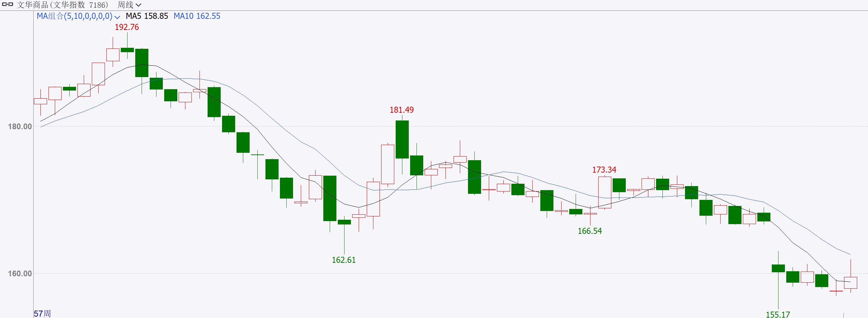Viewport: 868px width, 318px height.
Task: Click the 155.17 lowest price label
Action: click(x=777, y=314)
